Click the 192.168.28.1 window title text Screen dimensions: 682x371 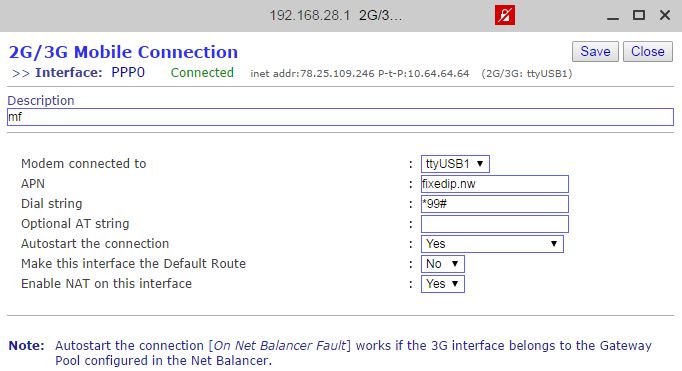coord(310,16)
